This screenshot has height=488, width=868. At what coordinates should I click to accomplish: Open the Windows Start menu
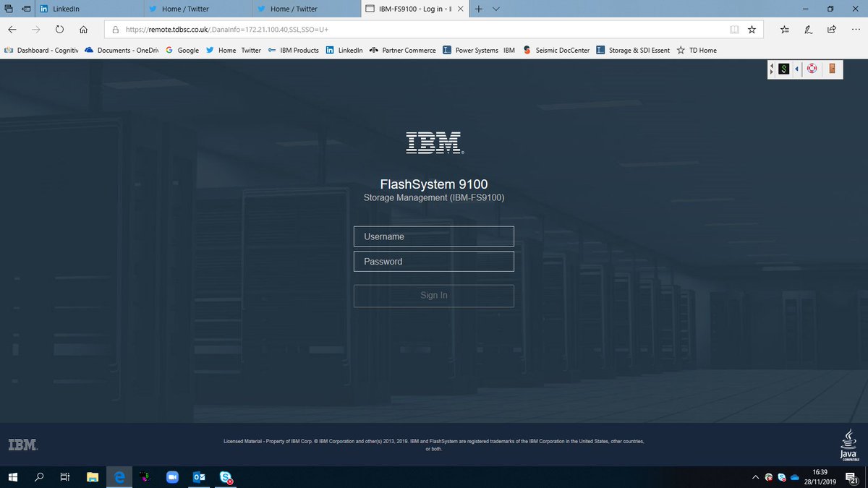[x=13, y=477]
